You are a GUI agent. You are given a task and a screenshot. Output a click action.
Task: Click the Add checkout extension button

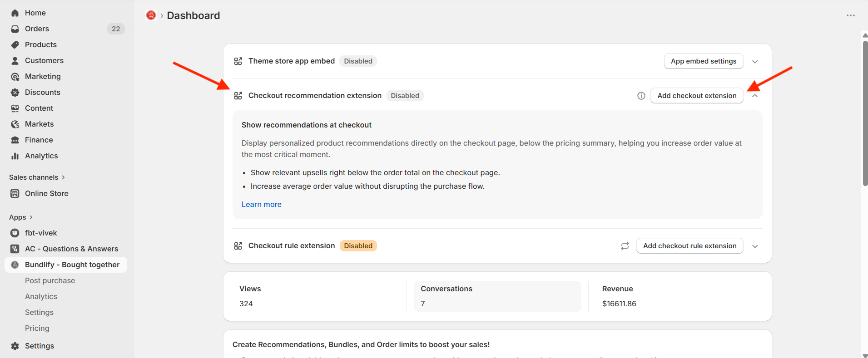tap(696, 96)
